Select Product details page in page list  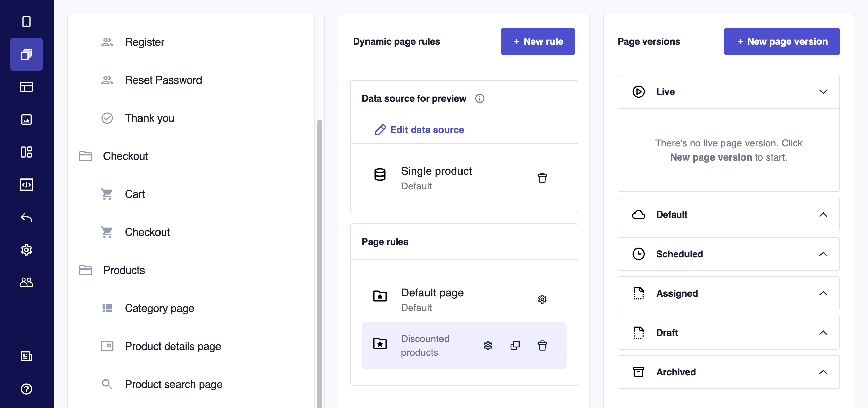173,346
